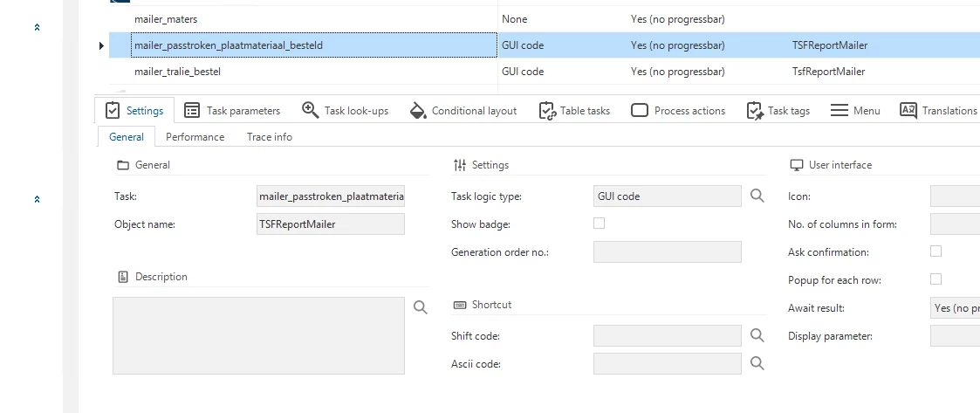This screenshot has width=980, height=413.
Task: Click the Menu hamburger icon
Action: pos(840,110)
